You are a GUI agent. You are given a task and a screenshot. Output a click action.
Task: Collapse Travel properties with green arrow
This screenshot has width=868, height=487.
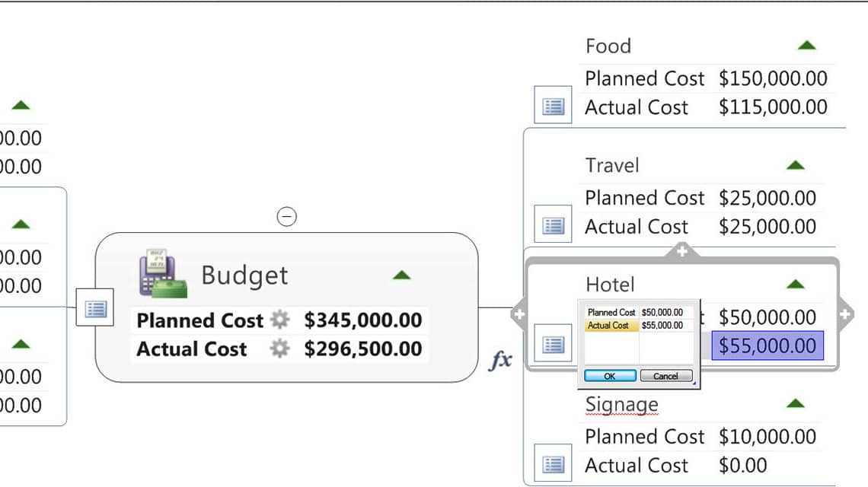(x=796, y=165)
